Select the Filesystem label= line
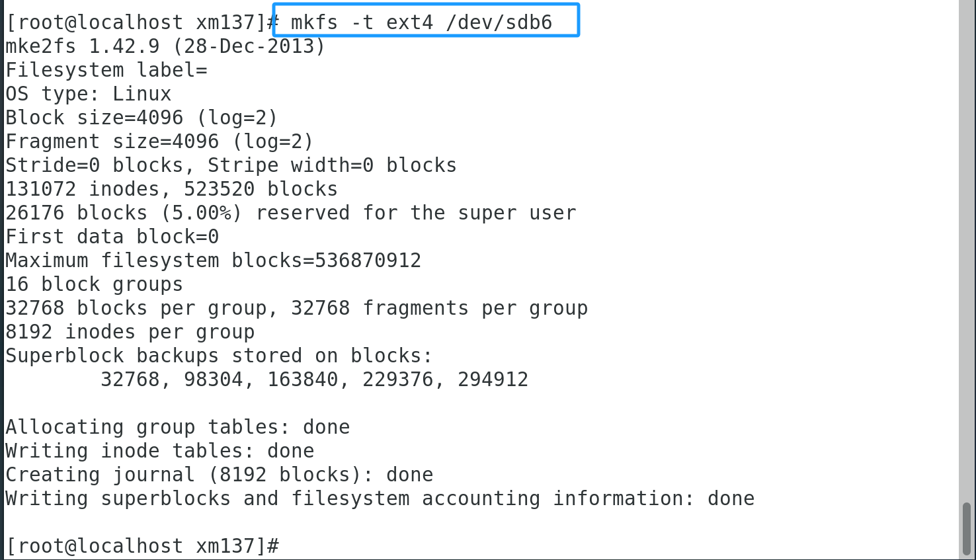The image size is (976, 560). (106, 70)
